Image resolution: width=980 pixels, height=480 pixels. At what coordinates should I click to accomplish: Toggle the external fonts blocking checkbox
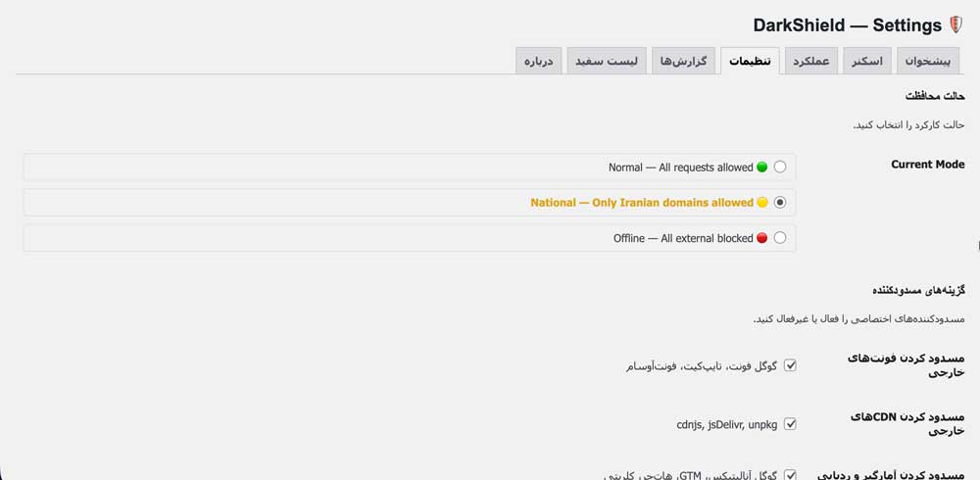(x=790, y=366)
